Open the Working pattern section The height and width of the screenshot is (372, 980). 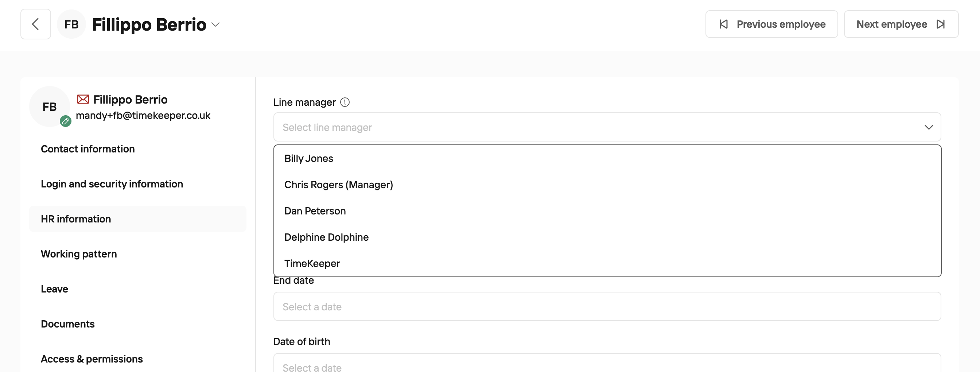pos(138,254)
